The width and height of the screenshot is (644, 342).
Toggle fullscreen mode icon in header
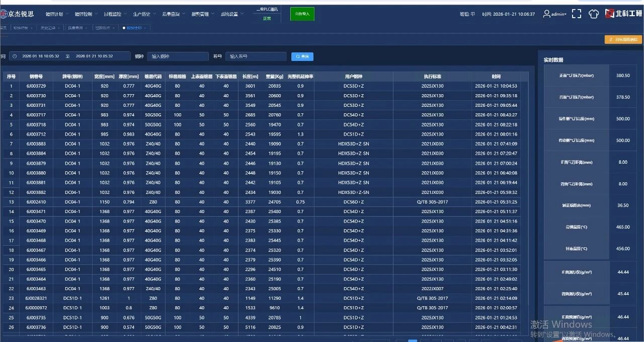[577, 14]
